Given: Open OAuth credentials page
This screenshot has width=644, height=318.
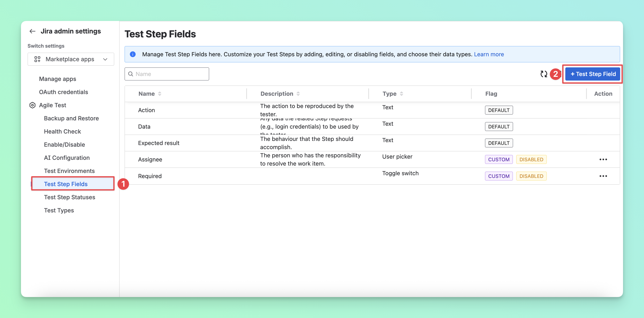Looking at the screenshot, I should (x=63, y=92).
